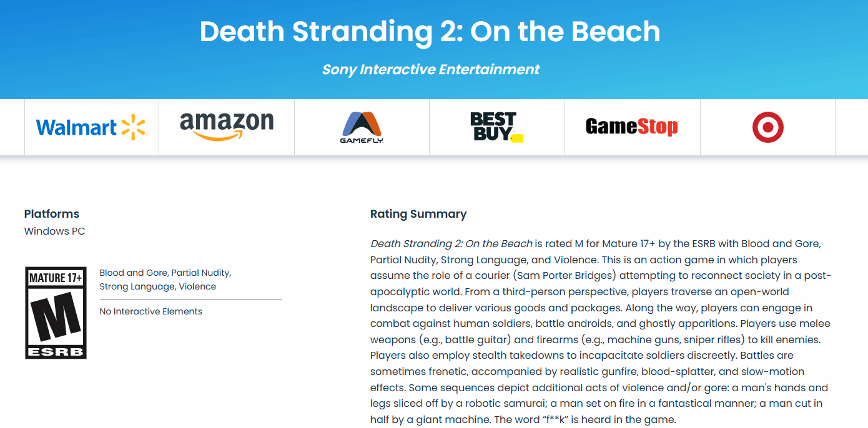Click the empty retailer cell after Target
The width and height of the screenshot is (868, 428).
[851, 127]
